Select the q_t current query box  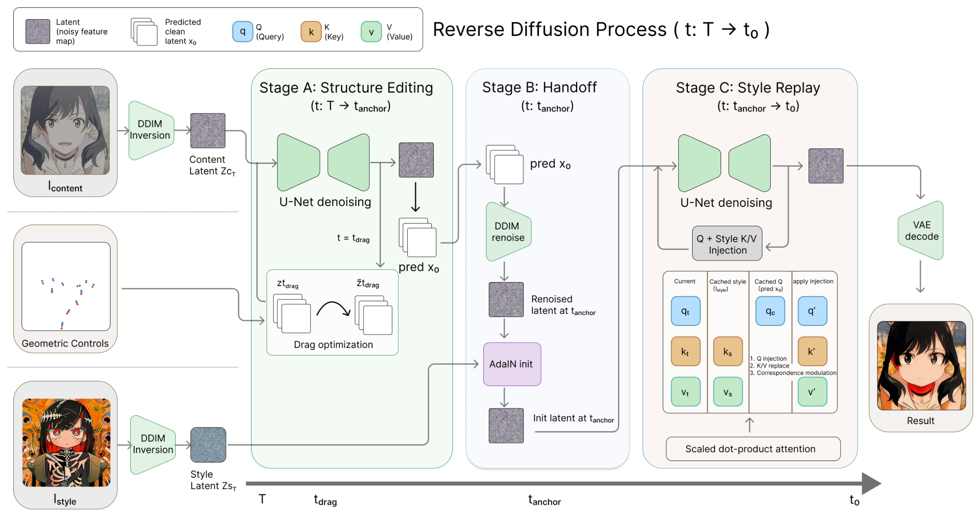685,311
